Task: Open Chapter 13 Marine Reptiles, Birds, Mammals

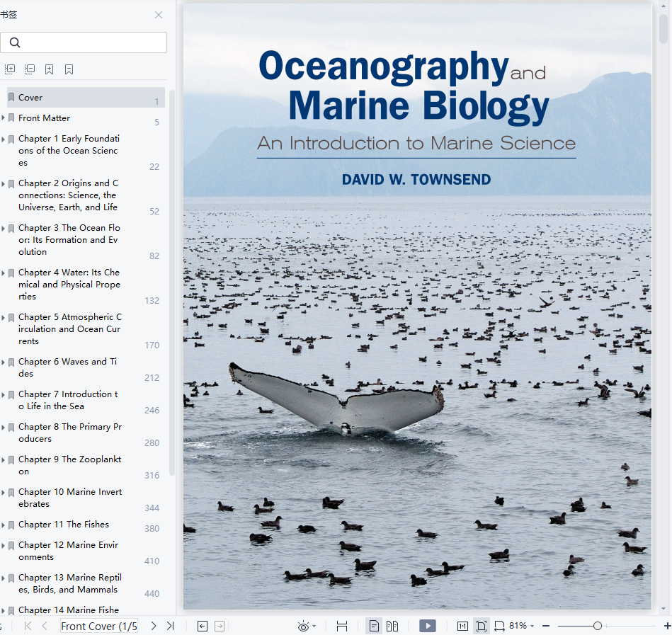Action: point(70,583)
